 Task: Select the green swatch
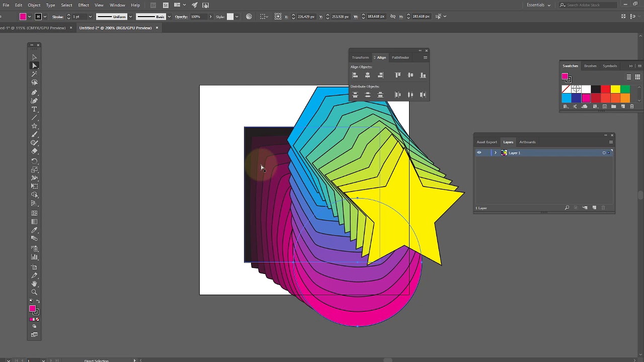pos(625,89)
